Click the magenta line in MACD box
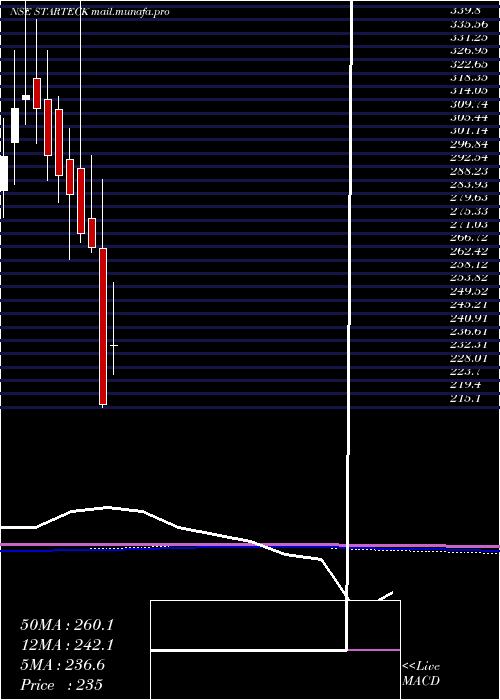Image resolution: width=500 pixels, height=700 pixels. pyautogui.click(x=374, y=650)
